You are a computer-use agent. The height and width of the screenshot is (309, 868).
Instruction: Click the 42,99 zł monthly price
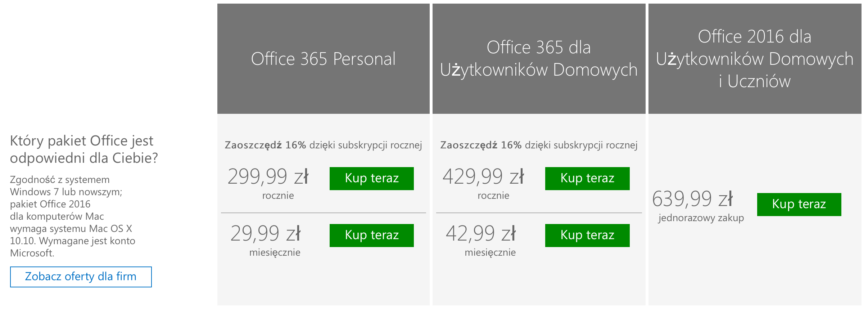(481, 233)
